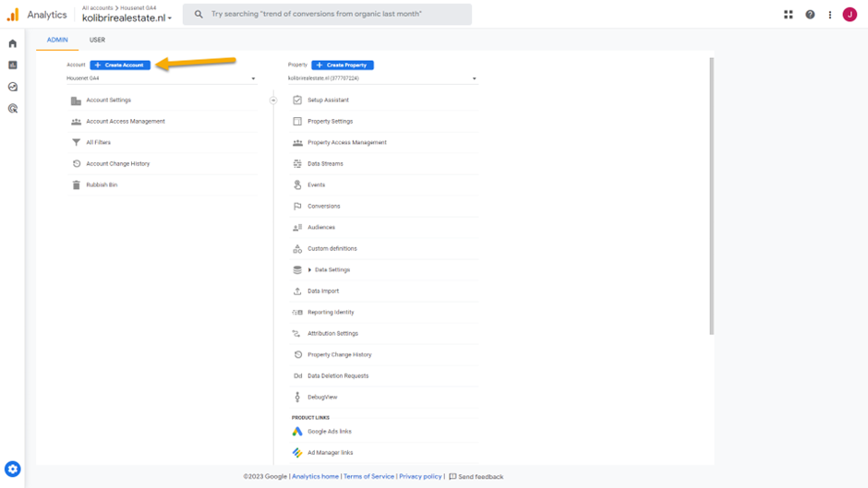Open Account Settings label
The width and height of the screenshot is (868, 488).
coord(109,101)
